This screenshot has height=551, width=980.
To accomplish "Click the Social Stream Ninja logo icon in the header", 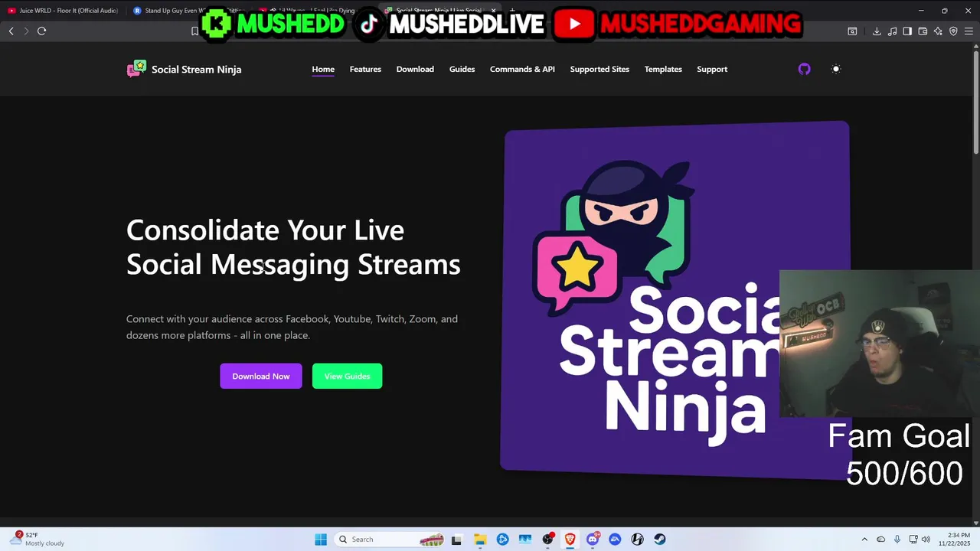I will pyautogui.click(x=136, y=69).
